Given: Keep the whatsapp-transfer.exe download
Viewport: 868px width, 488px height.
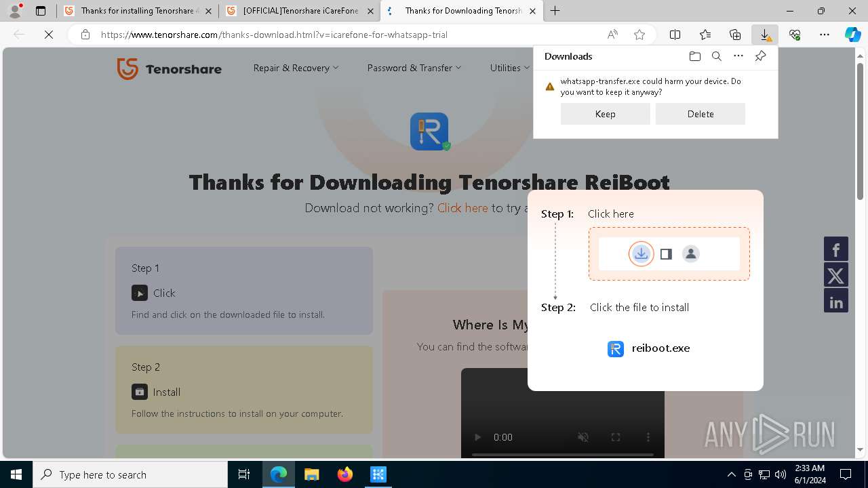Looking at the screenshot, I should [606, 114].
